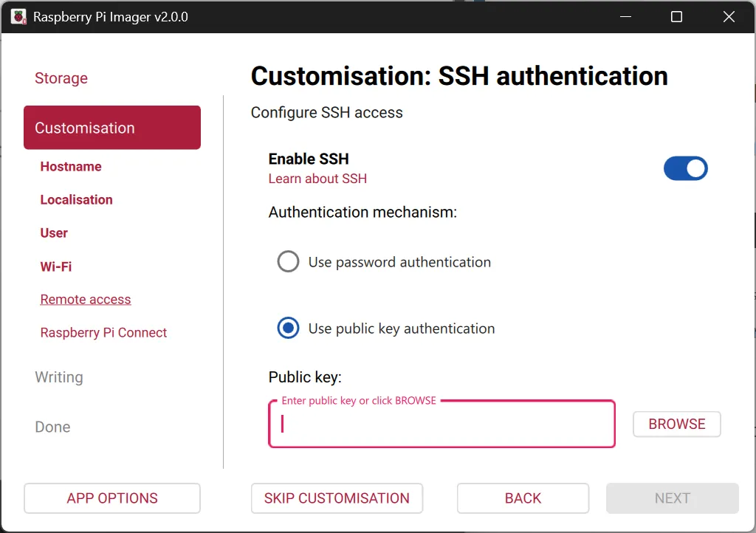
Task: Click SKIP CUSTOMISATION button
Action: [337, 498]
